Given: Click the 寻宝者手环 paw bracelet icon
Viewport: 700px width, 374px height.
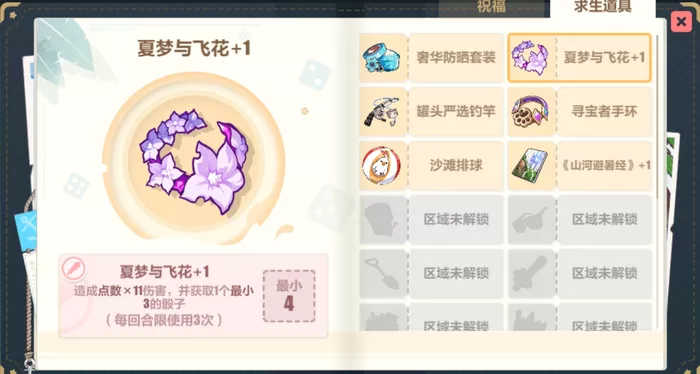Looking at the screenshot, I should [x=530, y=112].
